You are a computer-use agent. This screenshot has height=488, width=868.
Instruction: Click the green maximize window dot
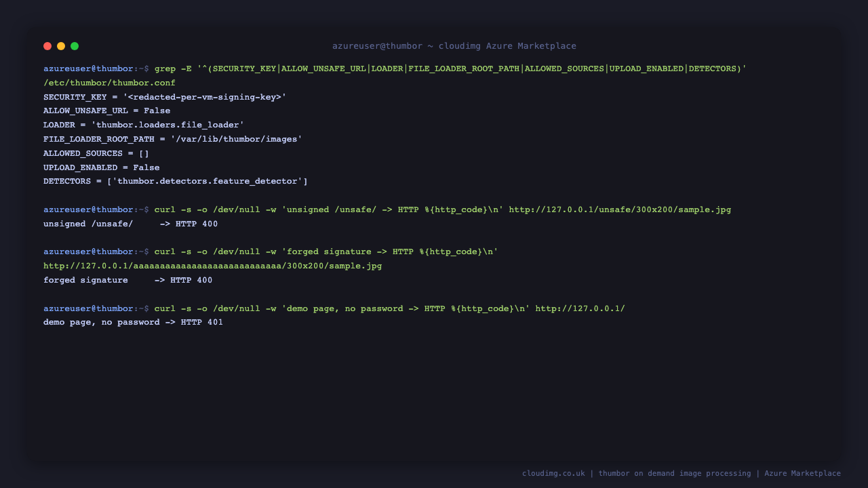click(x=75, y=46)
